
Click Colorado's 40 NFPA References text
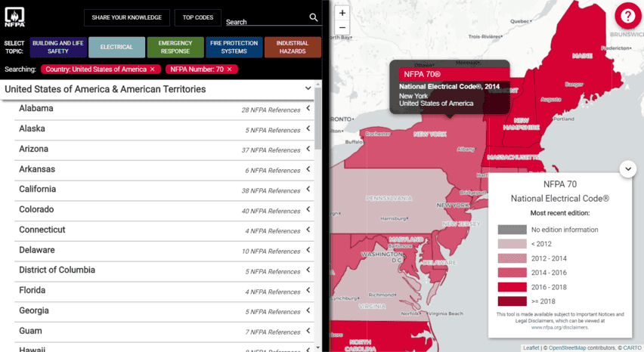[271, 211]
